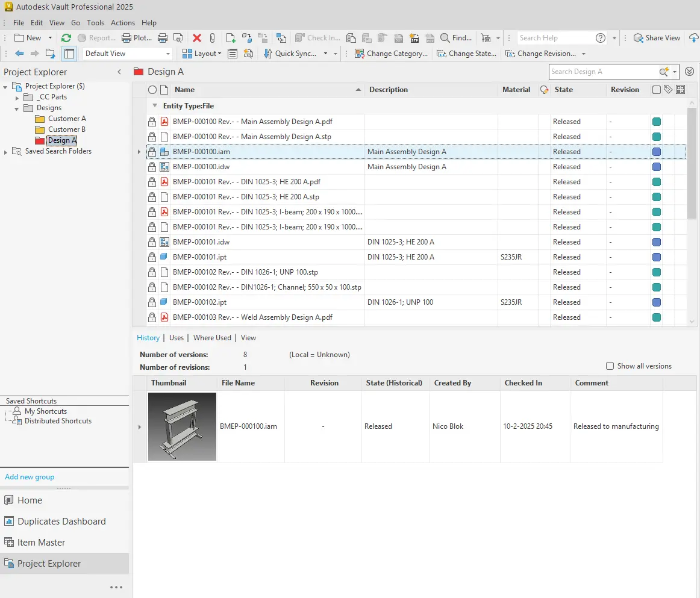
Task: Open Print Preview from the toolbar
Action: pyautogui.click(x=178, y=38)
